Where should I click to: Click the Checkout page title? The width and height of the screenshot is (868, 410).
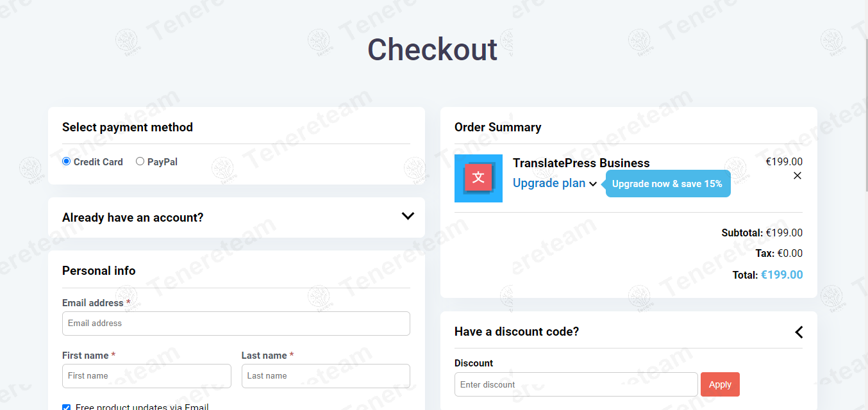(x=432, y=49)
